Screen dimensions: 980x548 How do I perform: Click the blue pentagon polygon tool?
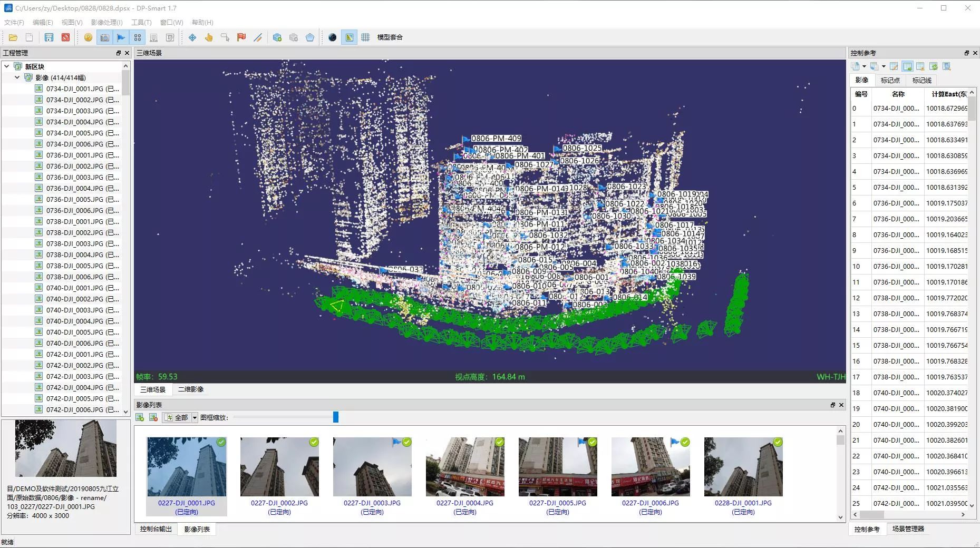point(310,37)
